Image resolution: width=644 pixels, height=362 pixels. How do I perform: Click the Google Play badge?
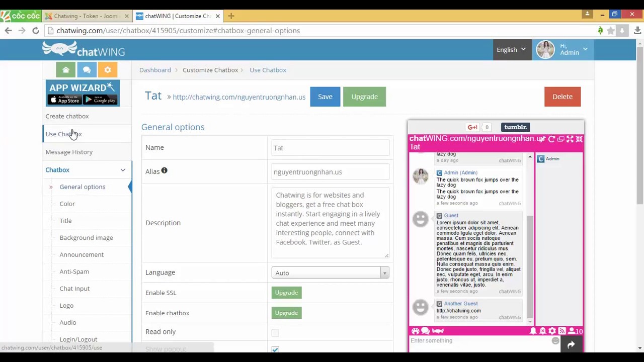[100, 100]
